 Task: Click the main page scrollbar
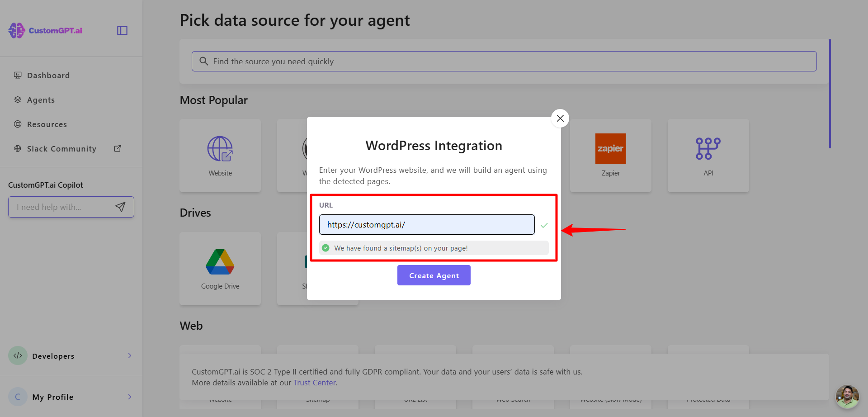[x=830, y=94]
